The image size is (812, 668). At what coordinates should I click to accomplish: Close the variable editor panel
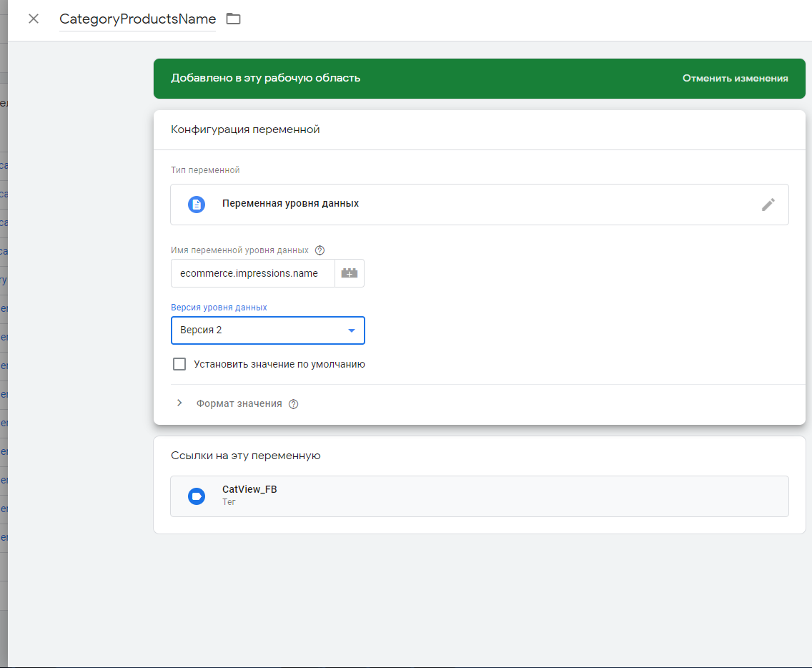(x=34, y=19)
